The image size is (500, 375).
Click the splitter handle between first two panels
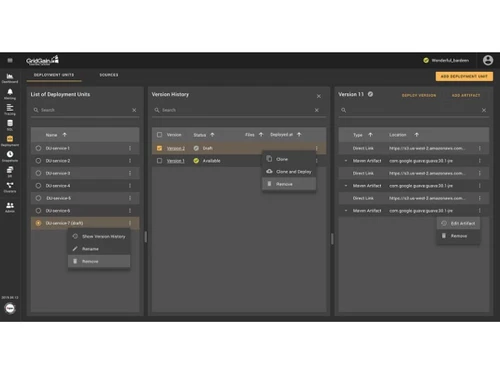click(x=146, y=237)
